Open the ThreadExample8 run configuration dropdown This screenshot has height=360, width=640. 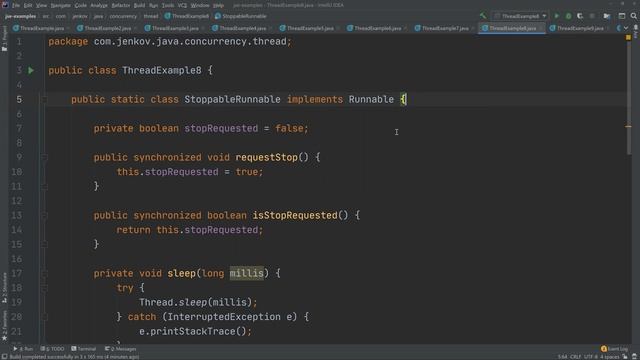point(520,16)
